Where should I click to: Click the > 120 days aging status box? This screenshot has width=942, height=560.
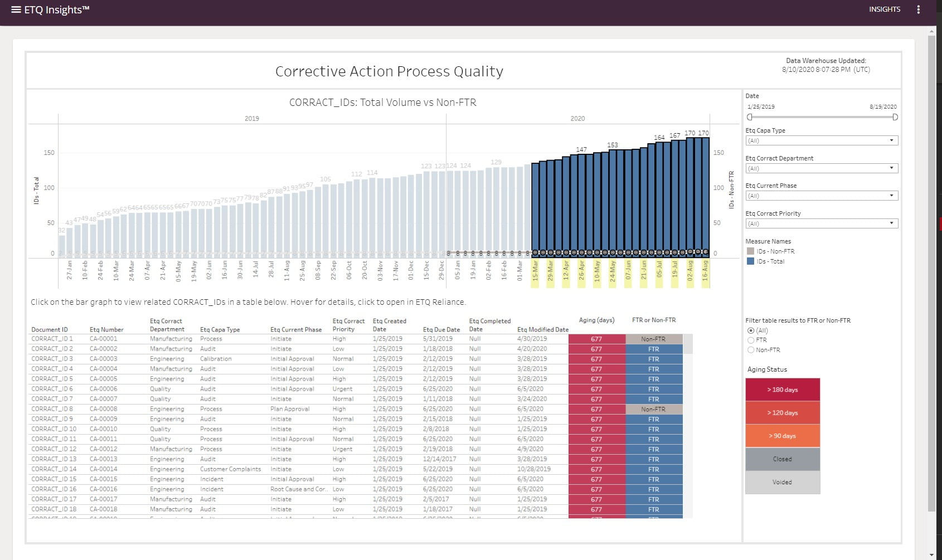tap(783, 413)
